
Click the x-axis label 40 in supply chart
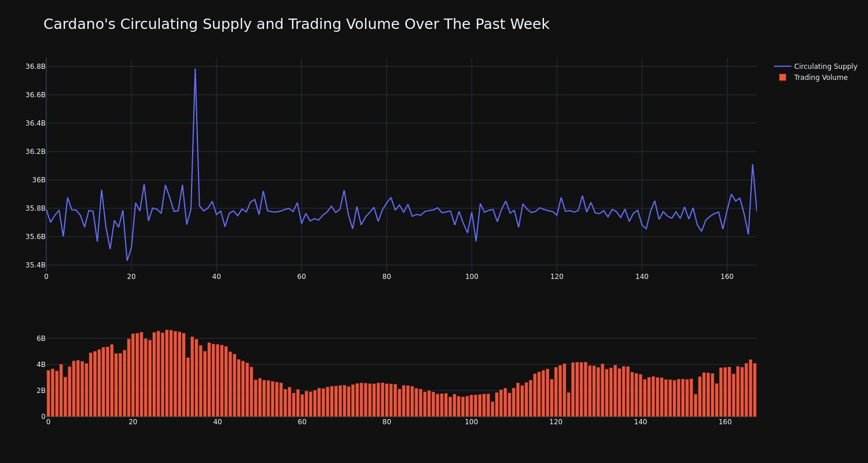(216, 277)
